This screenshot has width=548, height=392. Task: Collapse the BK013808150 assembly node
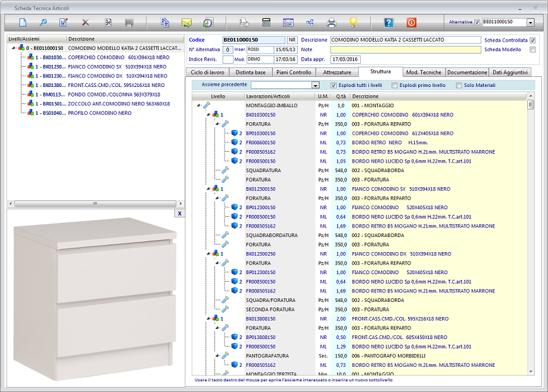[209, 319]
